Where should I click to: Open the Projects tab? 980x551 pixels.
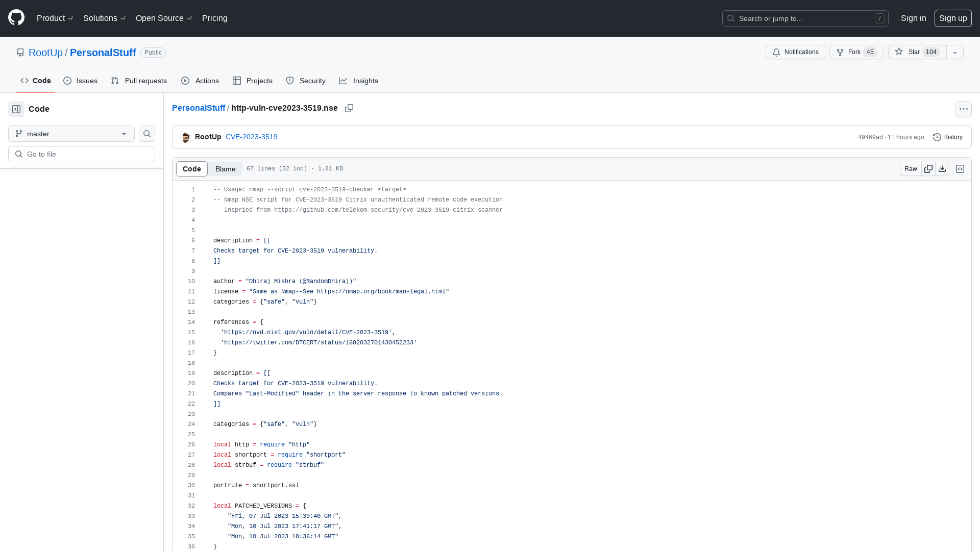tap(253, 81)
